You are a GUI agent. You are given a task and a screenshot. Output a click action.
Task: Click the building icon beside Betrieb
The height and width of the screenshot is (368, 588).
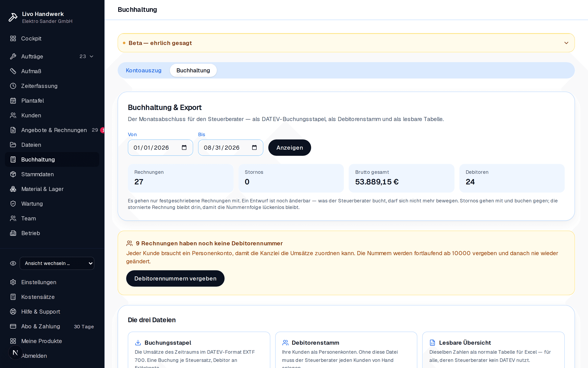tap(13, 233)
